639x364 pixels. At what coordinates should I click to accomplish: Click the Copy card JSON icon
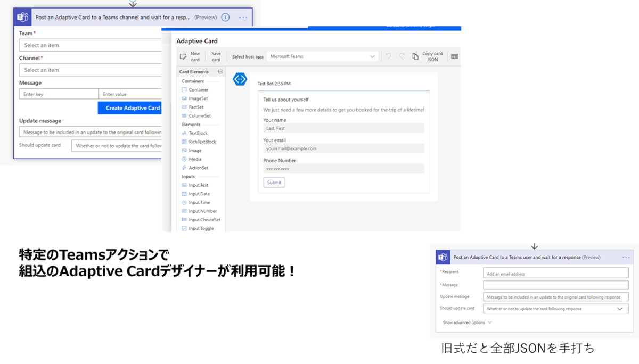click(416, 56)
